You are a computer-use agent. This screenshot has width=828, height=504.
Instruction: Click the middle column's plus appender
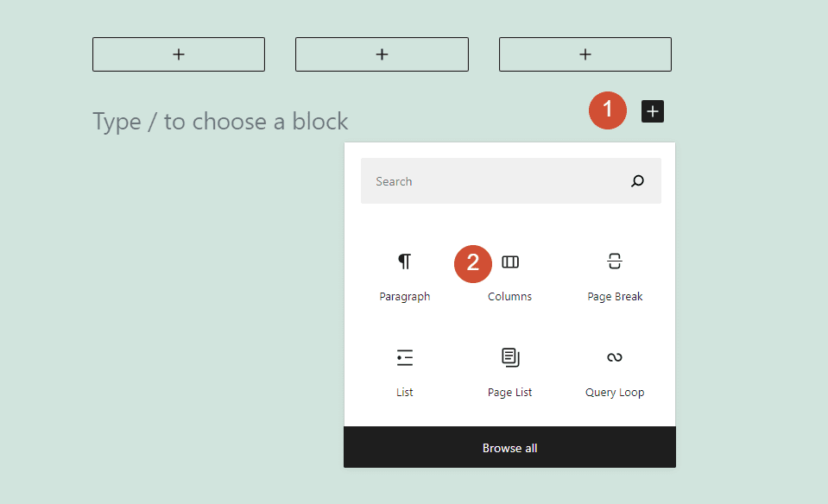(382, 54)
